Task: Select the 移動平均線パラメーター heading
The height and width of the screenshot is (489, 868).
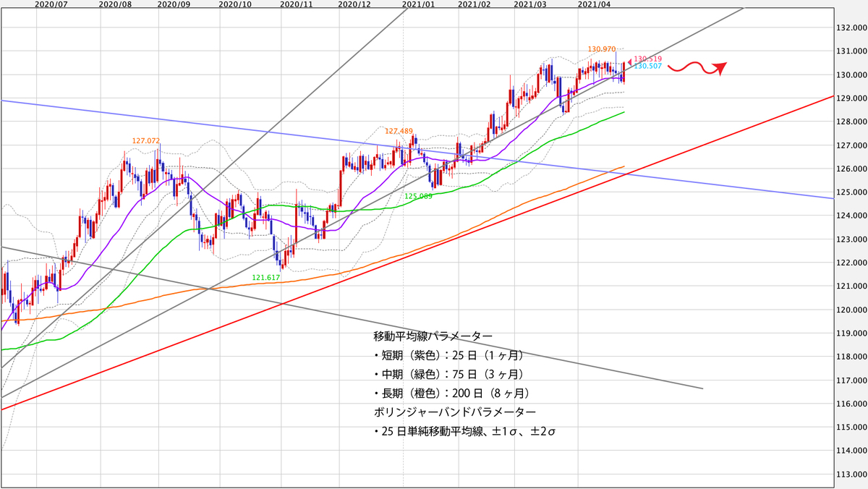Action: 433,336
